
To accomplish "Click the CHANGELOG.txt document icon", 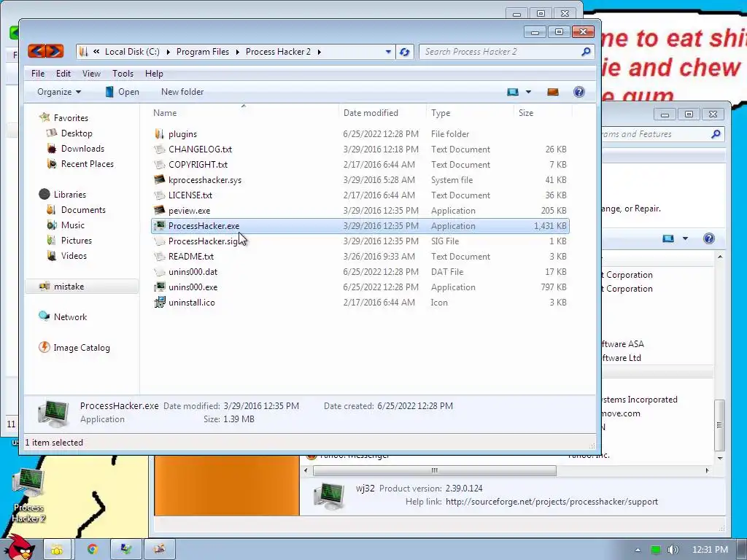I will pos(160,149).
